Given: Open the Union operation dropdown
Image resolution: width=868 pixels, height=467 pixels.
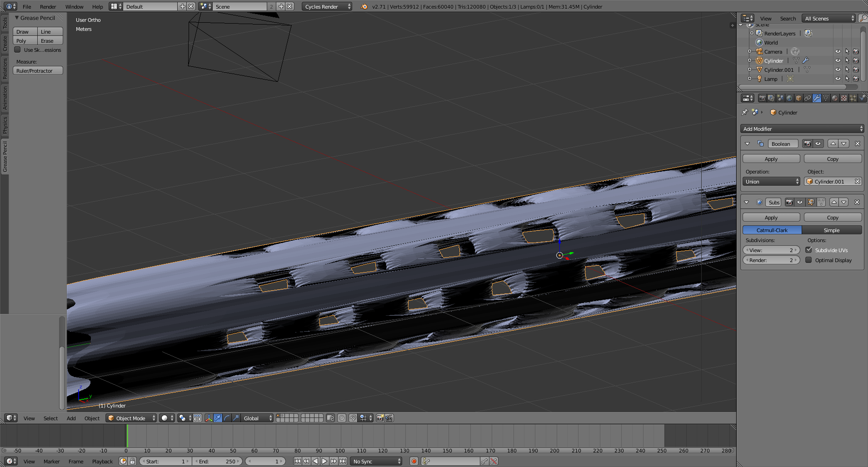Looking at the screenshot, I should [771, 181].
